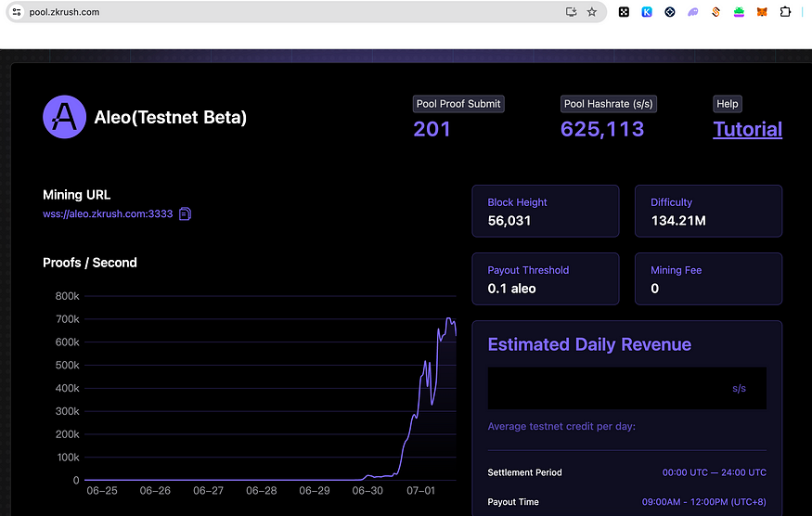Image resolution: width=812 pixels, height=516 pixels.
Task: Click the 06-25 x-axis date label
Action: 102,491
